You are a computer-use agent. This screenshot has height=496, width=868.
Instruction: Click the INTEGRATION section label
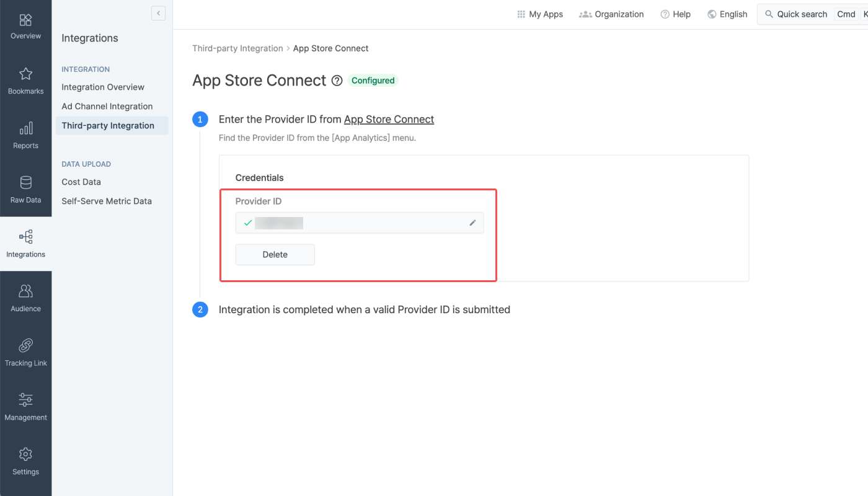86,69
